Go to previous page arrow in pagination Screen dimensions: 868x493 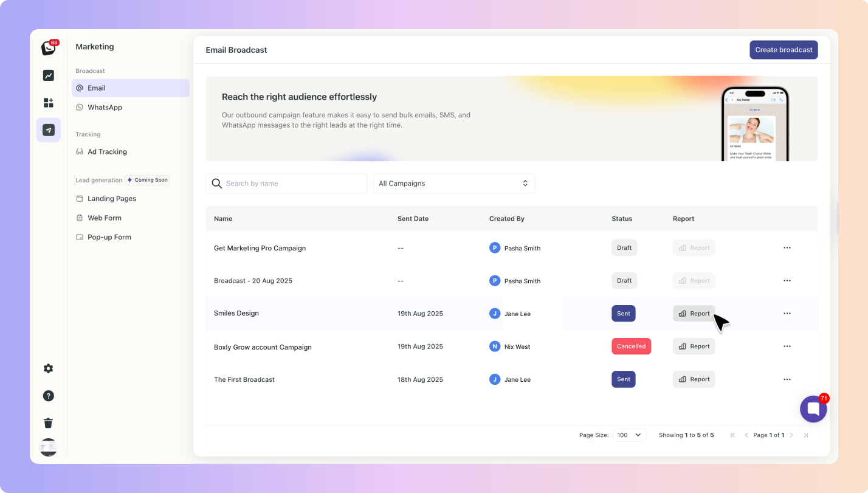point(746,435)
